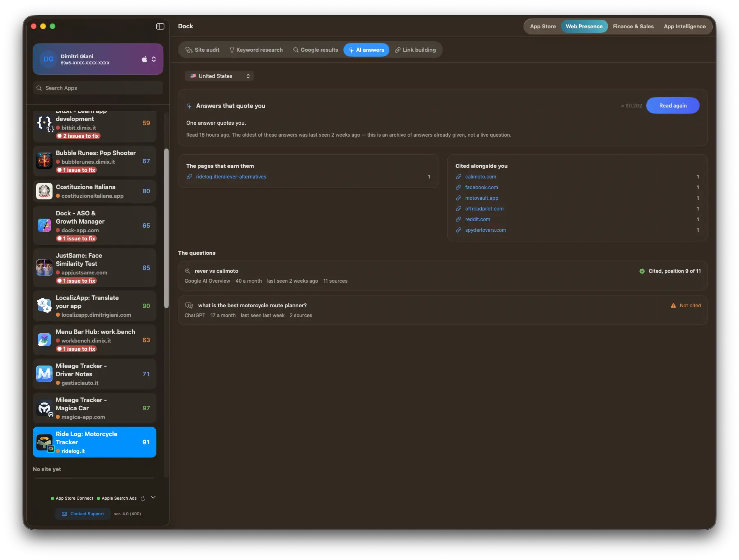
Task: Switch to the Web Presence tab
Action: (584, 26)
